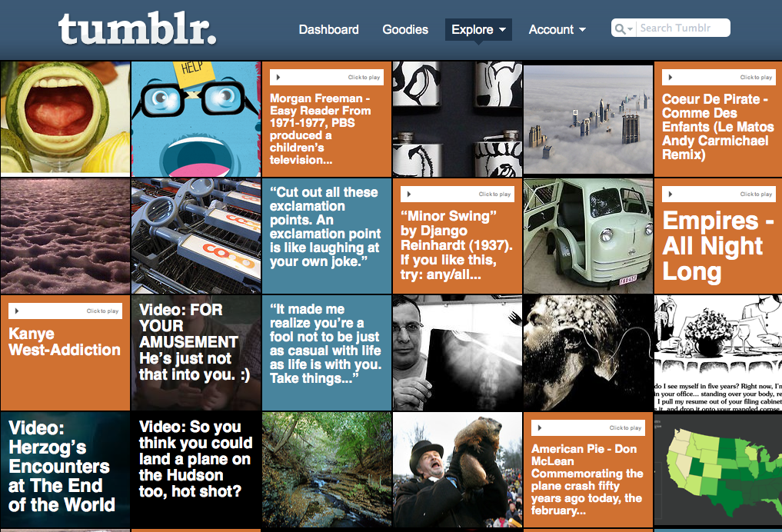Play the Kanye West-Addiction audio
This screenshot has width=782, height=532.
click(17, 311)
